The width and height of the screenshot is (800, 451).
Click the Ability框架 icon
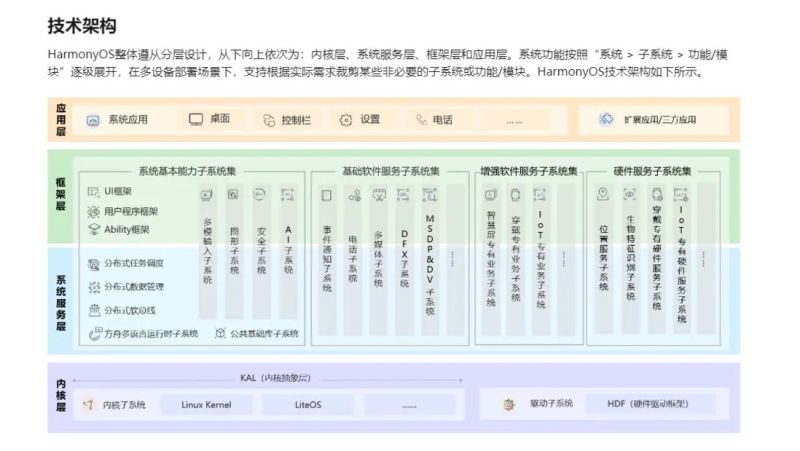(93, 230)
